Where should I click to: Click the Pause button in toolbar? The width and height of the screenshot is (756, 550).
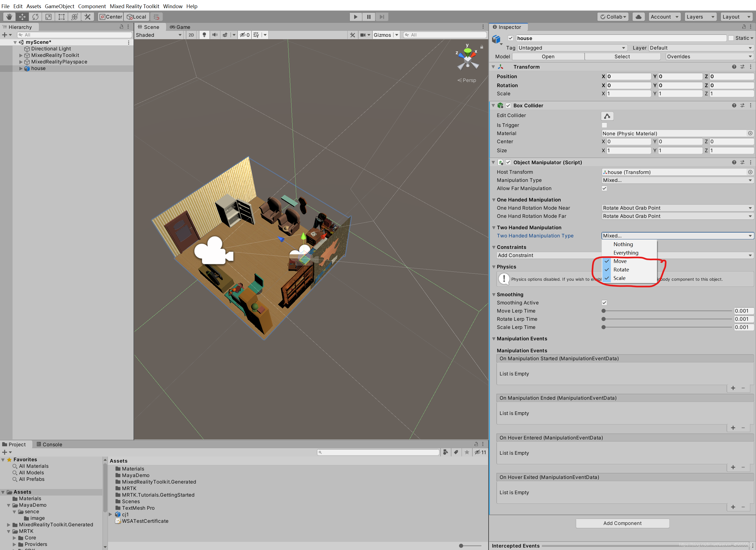click(369, 16)
